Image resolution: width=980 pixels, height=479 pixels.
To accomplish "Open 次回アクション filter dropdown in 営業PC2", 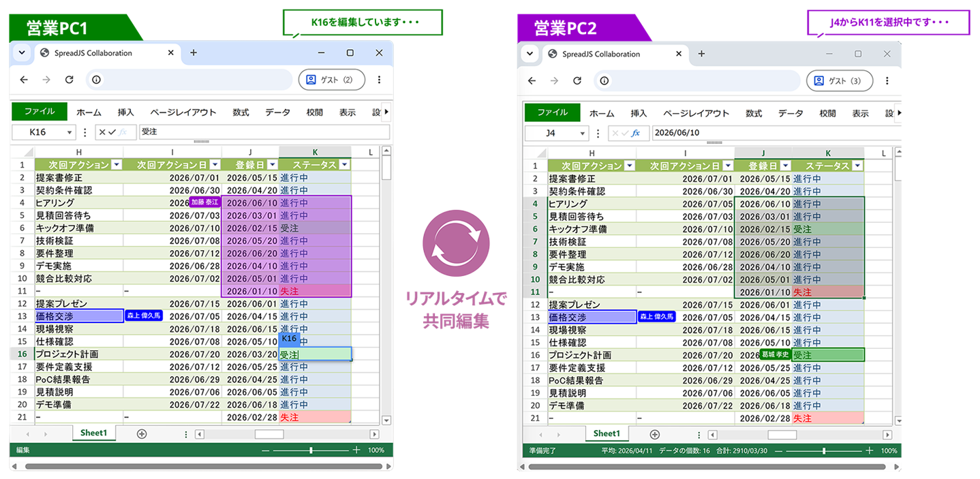I will pos(629,166).
